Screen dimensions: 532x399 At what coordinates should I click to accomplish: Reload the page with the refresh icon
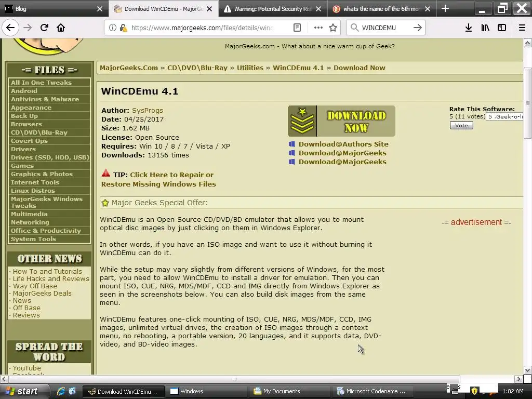[x=44, y=28]
